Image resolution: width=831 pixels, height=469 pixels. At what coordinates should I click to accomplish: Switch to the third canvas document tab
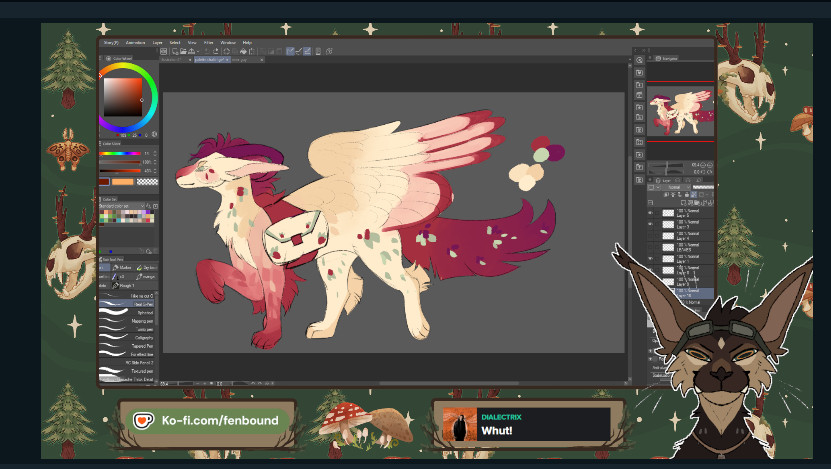247,60
